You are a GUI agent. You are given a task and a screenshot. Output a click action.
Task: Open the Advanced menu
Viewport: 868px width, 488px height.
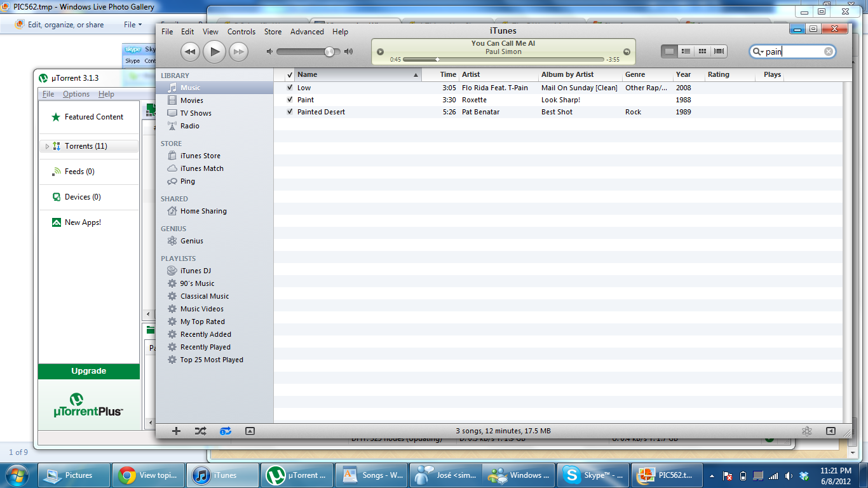(307, 32)
